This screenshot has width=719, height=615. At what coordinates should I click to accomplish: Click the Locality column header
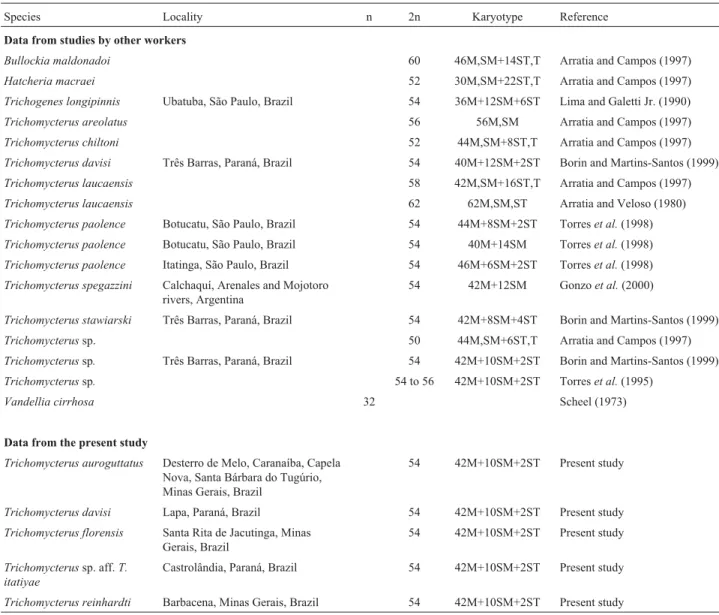[x=182, y=17]
